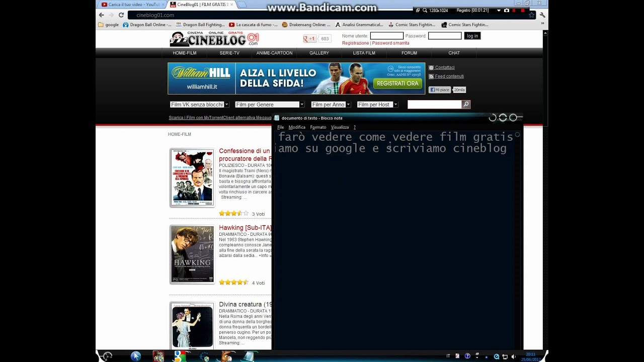644x362 pixels.
Task: Open the 'Hawking [Sub-ITA]' title link
Action: pyautogui.click(x=245, y=228)
